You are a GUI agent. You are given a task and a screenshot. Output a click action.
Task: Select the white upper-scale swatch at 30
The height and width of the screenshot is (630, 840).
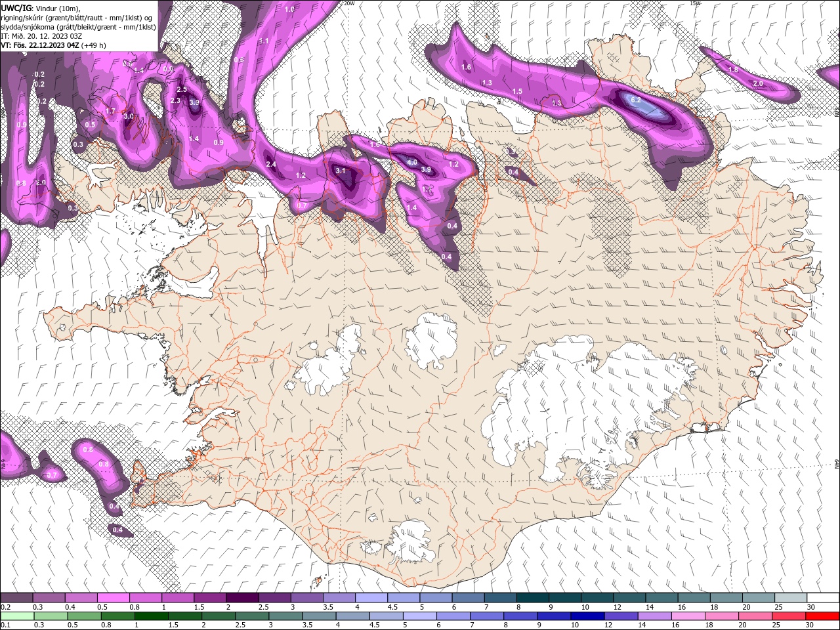click(823, 598)
